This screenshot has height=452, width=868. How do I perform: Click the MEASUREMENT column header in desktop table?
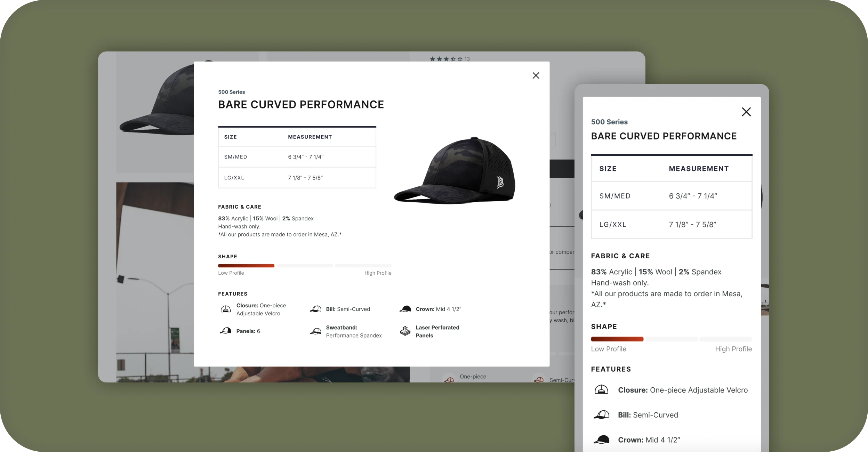click(x=310, y=137)
